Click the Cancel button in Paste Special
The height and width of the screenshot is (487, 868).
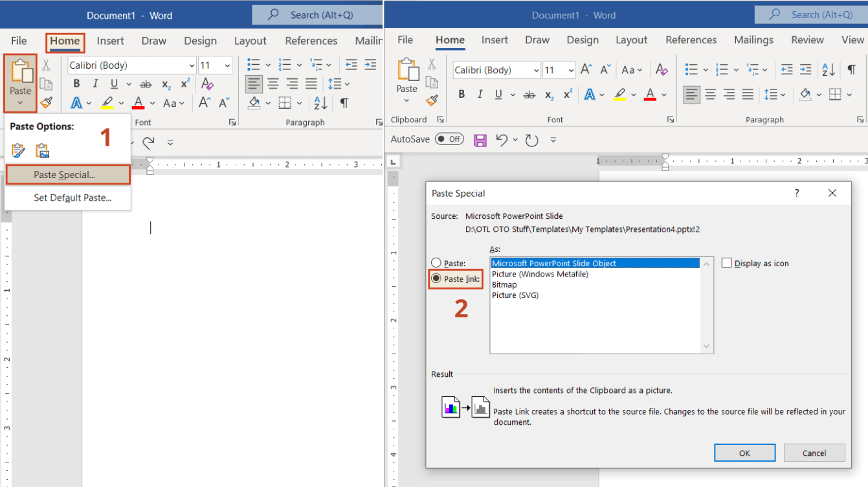coord(814,453)
